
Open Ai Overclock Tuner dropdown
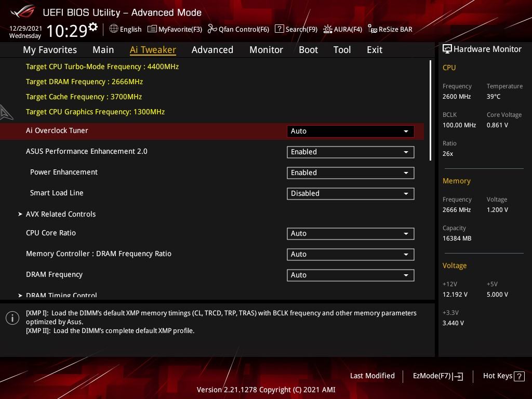click(351, 131)
